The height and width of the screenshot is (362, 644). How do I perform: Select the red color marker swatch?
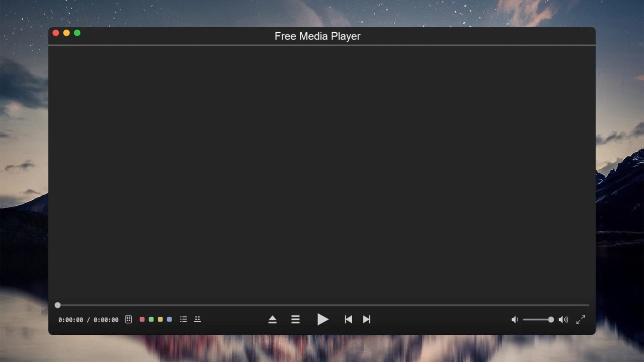pos(142,319)
